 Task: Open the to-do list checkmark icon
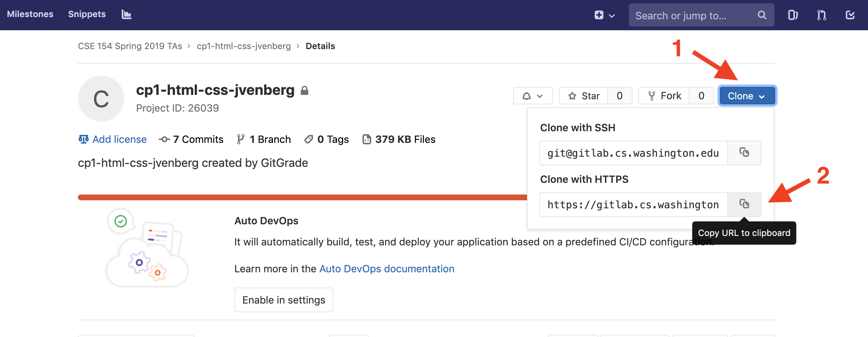[850, 15]
